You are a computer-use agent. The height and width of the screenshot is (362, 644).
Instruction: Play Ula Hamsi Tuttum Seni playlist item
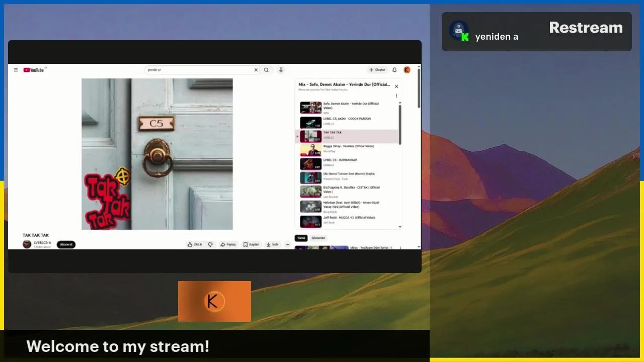346,177
